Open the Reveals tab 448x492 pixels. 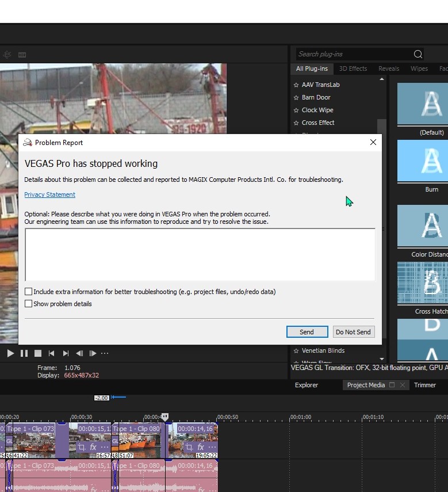[389, 68]
